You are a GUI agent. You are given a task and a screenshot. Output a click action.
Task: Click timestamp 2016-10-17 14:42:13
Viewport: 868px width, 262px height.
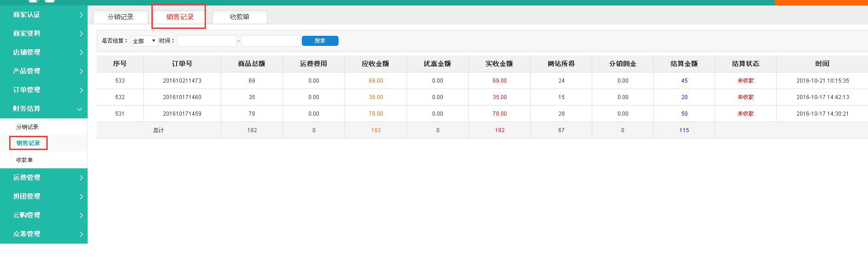click(823, 97)
